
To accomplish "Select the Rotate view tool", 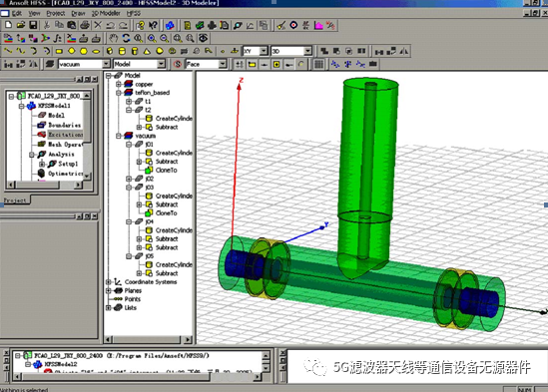I will 126,38.
